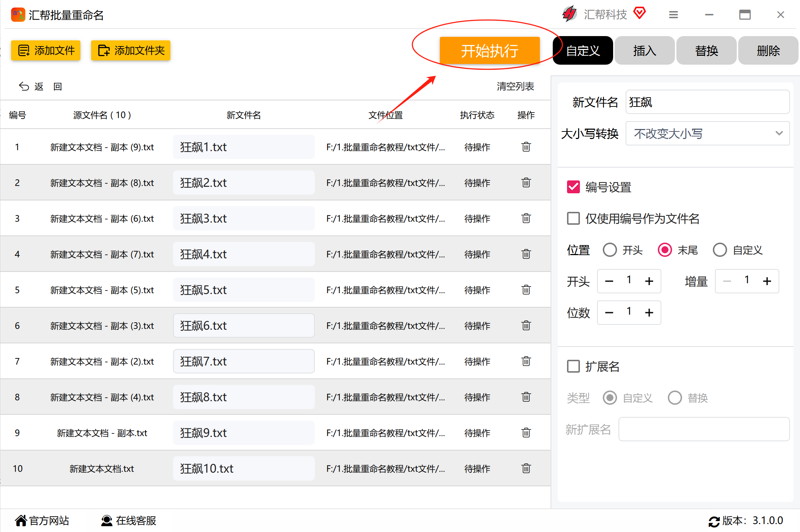The width and height of the screenshot is (800, 532).
Task: Click the 开始执行 button
Action: click(490, 51)
